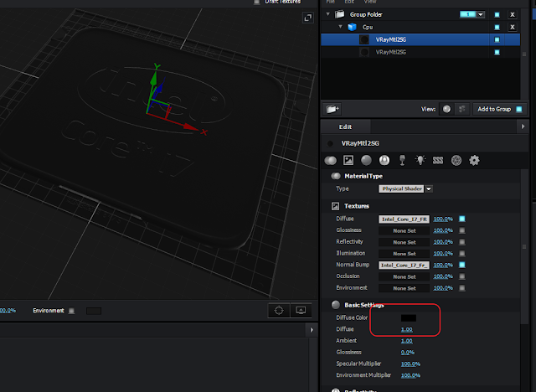Click the crosshair target icon below the viewport
The image size is (536, 392).
(279, 310)
